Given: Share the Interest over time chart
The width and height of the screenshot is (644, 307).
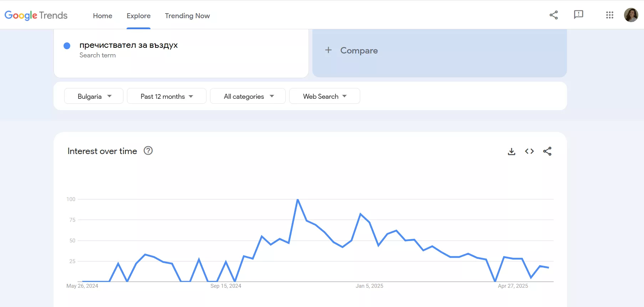Looking at the screenshot, I should pos(547,151).
